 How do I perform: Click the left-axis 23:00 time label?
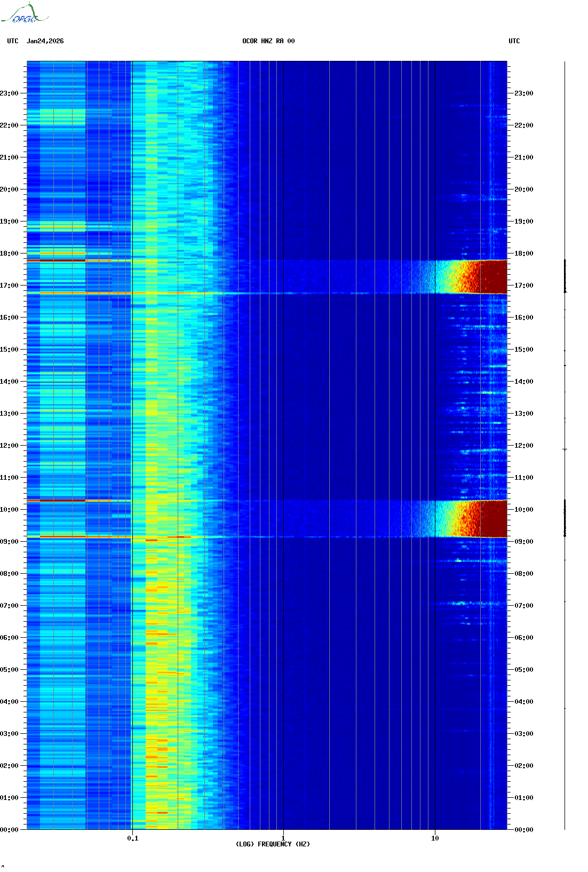9,93
